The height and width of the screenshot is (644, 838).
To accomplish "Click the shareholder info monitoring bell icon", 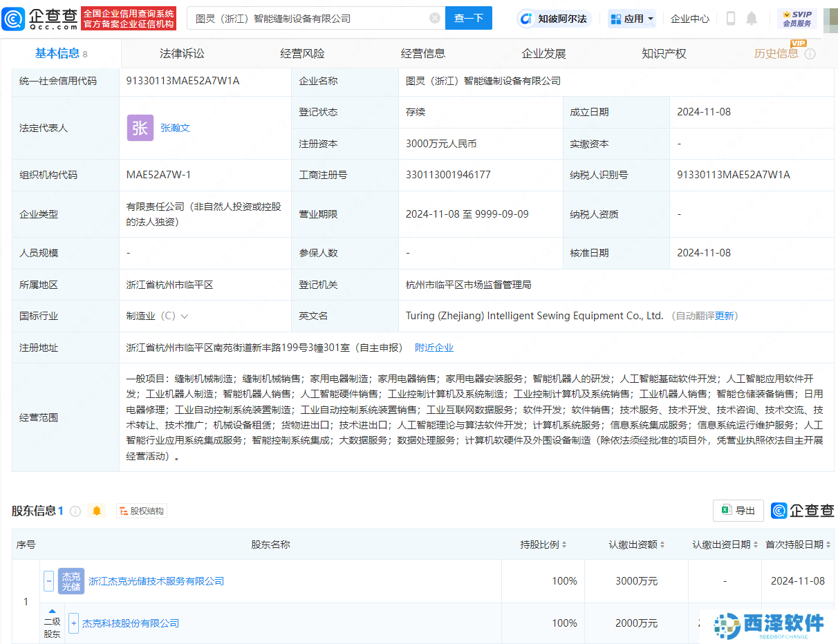I will tap(97, 511).
